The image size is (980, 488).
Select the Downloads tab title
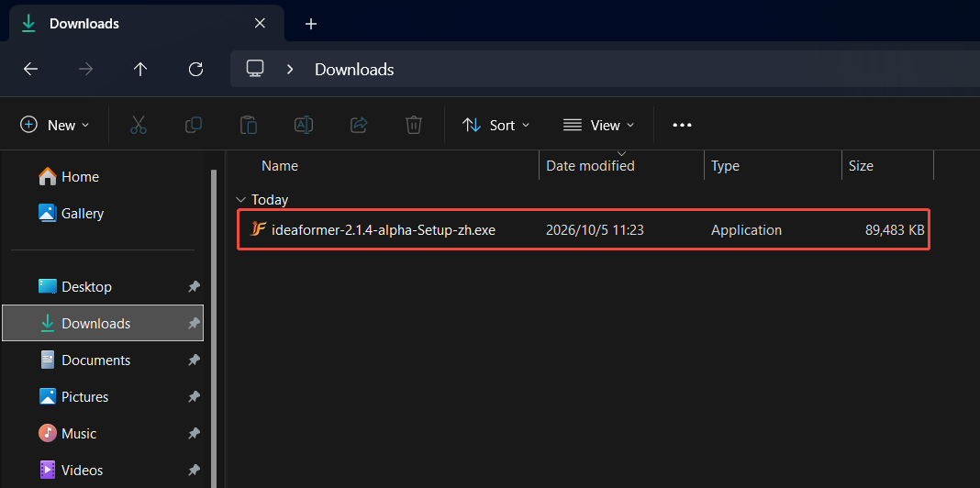click(84, 24)
